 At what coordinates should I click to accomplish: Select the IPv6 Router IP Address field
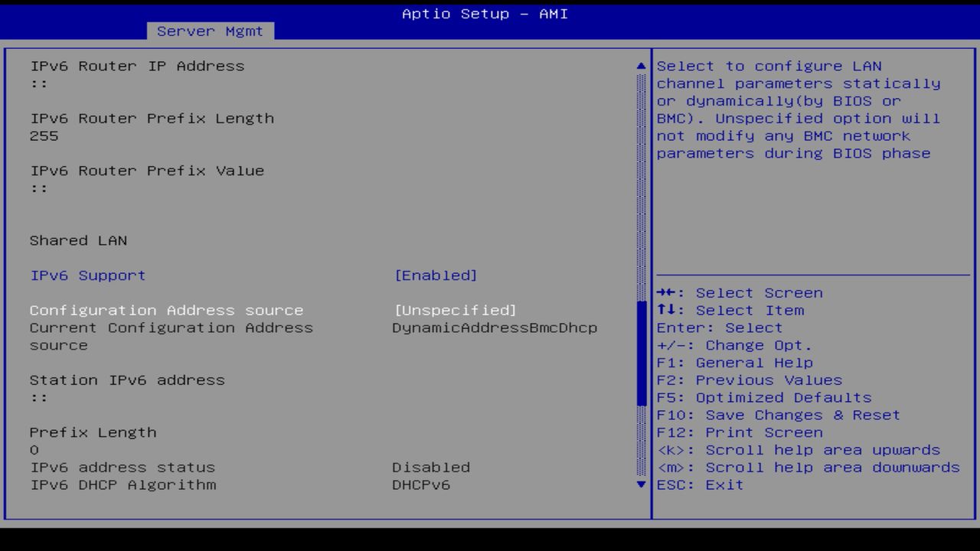137,66
